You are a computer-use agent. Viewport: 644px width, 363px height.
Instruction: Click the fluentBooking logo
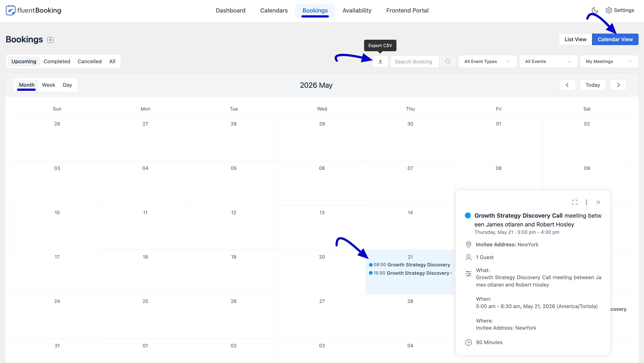pyautogui.click(x=34, y=10)
